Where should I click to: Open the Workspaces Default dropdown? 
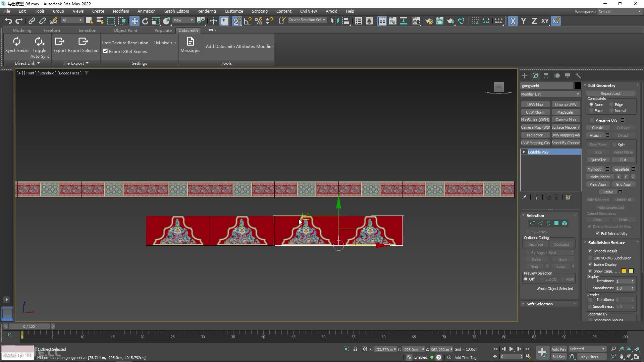tap(620, 12)
